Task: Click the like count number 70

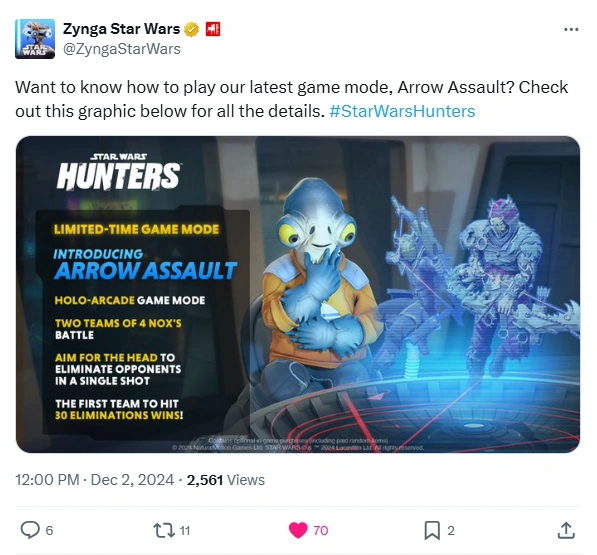Action: (321, 531)
